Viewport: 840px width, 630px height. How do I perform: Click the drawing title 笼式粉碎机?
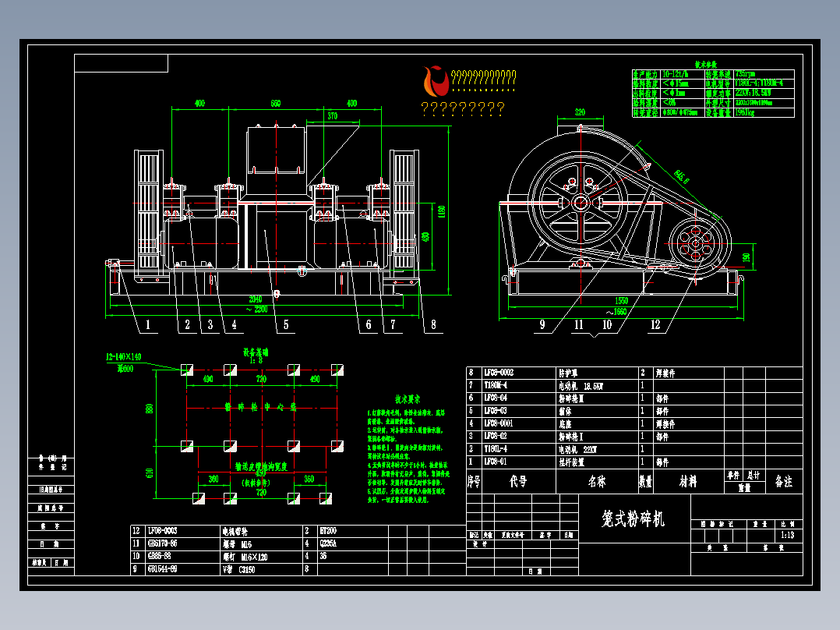point(633,519)
